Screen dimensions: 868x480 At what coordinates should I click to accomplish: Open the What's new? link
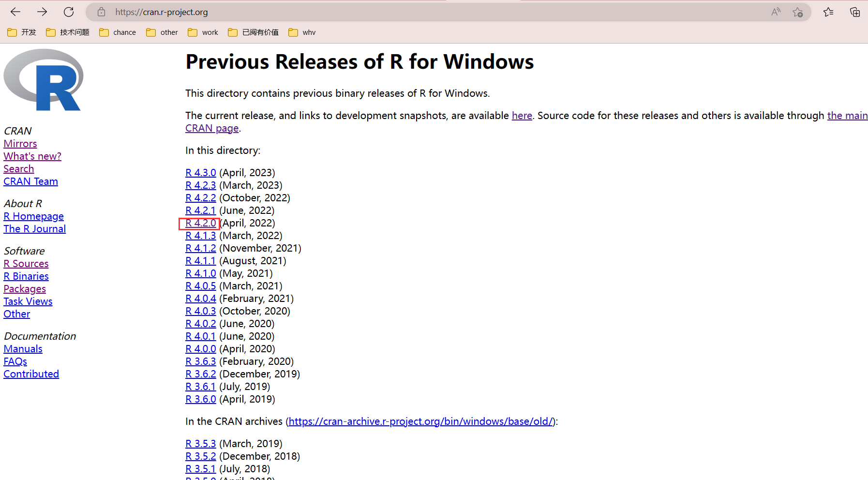32,156
